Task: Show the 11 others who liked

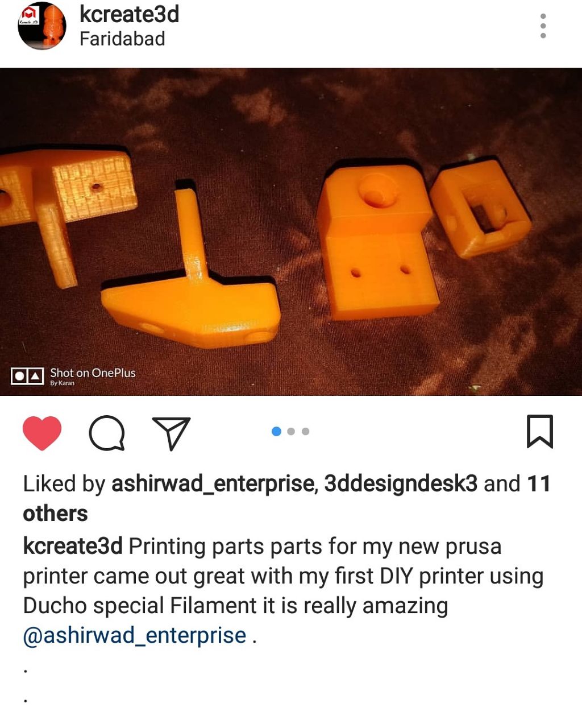Action: click(x=286, y=499)
